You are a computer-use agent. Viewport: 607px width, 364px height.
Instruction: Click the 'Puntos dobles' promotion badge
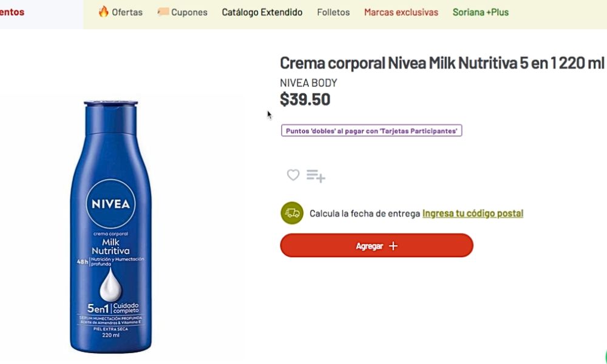(371, 130)
